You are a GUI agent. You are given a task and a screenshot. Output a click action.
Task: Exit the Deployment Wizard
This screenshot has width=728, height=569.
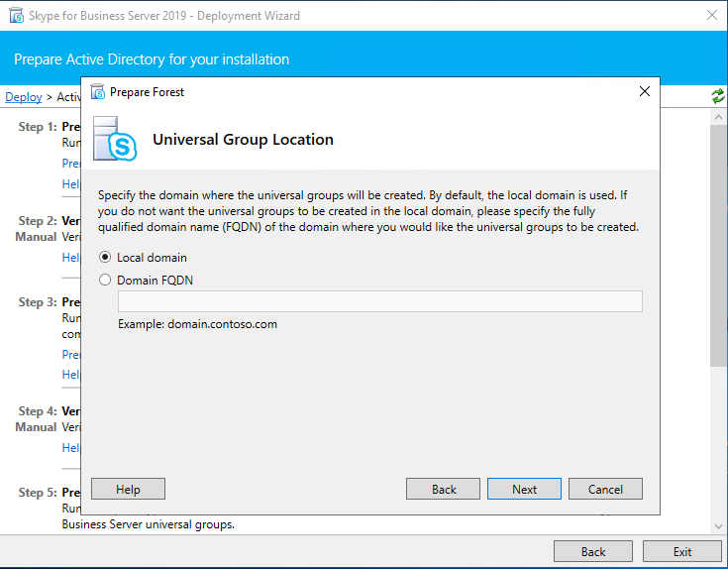click(681, 552)
